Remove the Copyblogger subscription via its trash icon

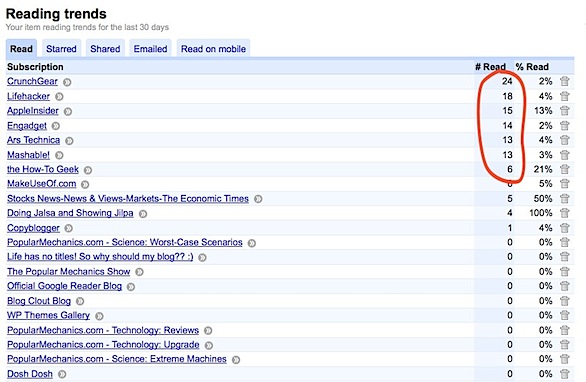tap(565, 228)
